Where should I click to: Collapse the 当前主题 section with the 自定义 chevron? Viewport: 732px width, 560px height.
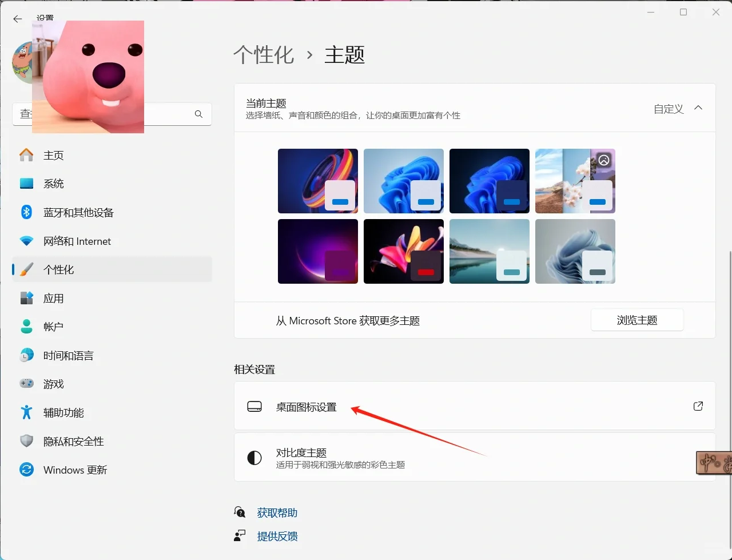698,108
